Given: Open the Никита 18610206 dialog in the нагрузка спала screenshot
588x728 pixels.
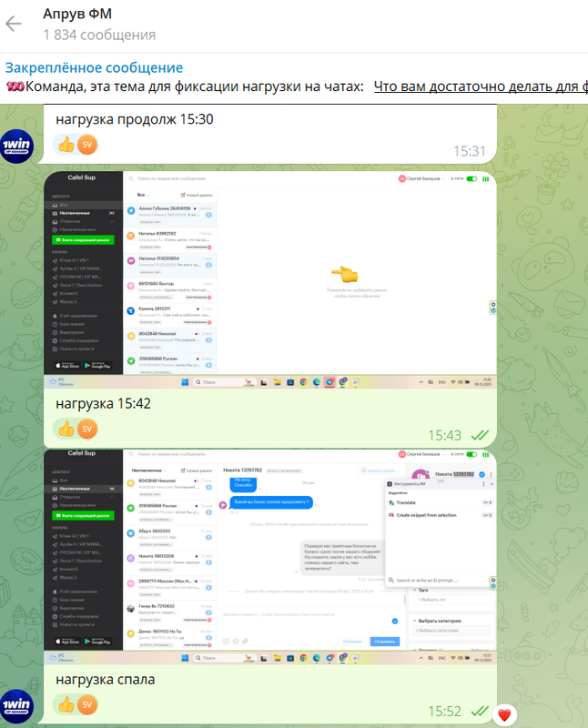Looking at the screenshot, I should tap(170, 561).
